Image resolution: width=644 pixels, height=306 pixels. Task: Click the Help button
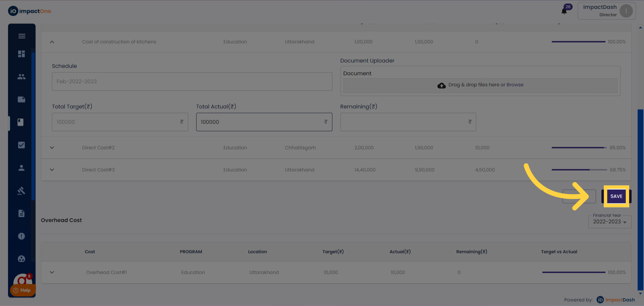(x=22, y=290)
